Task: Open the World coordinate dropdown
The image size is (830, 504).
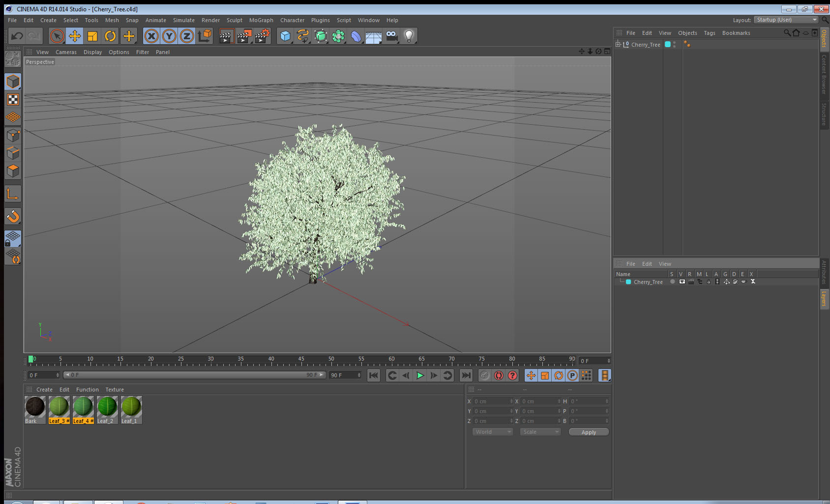Action: (493, 432)
